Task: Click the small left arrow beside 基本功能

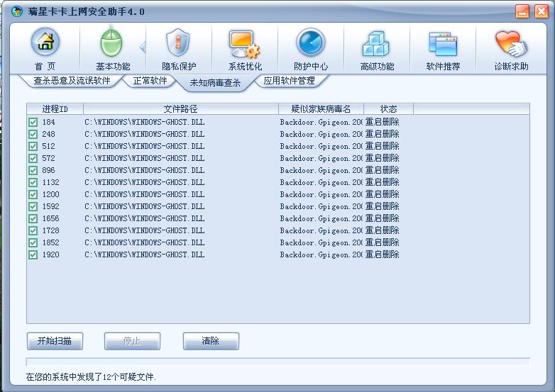Action: tap(143, 47)
